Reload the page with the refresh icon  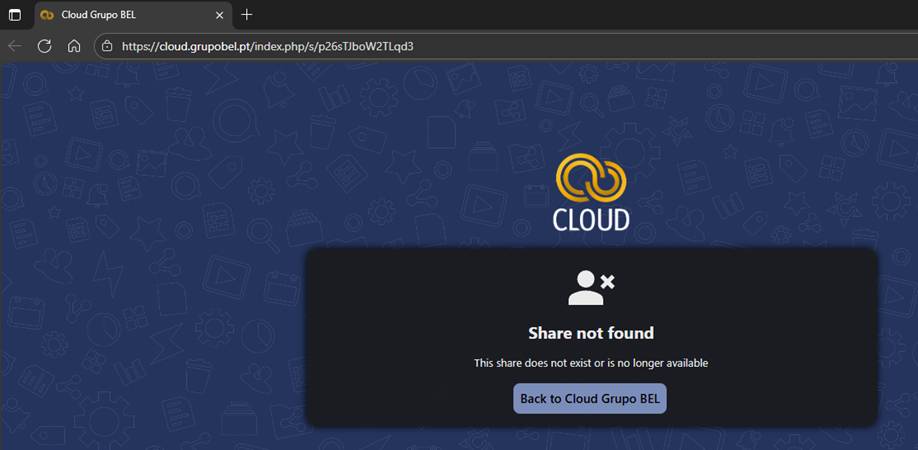pos(44,46)
